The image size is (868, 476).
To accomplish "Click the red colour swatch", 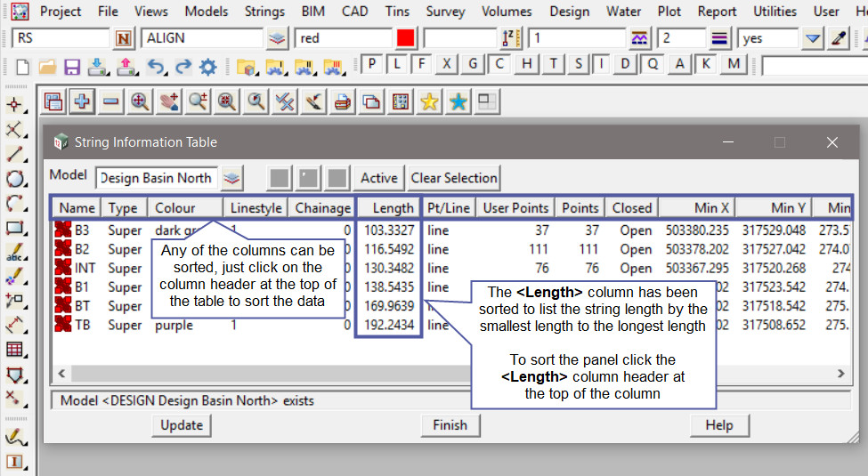I will (406, 38).
